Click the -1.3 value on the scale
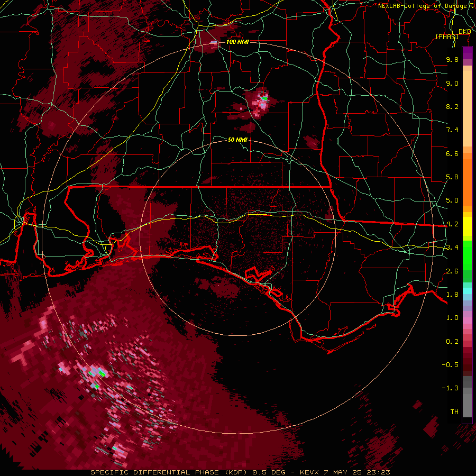Screen dimensions: 476x476 [450, 388]
